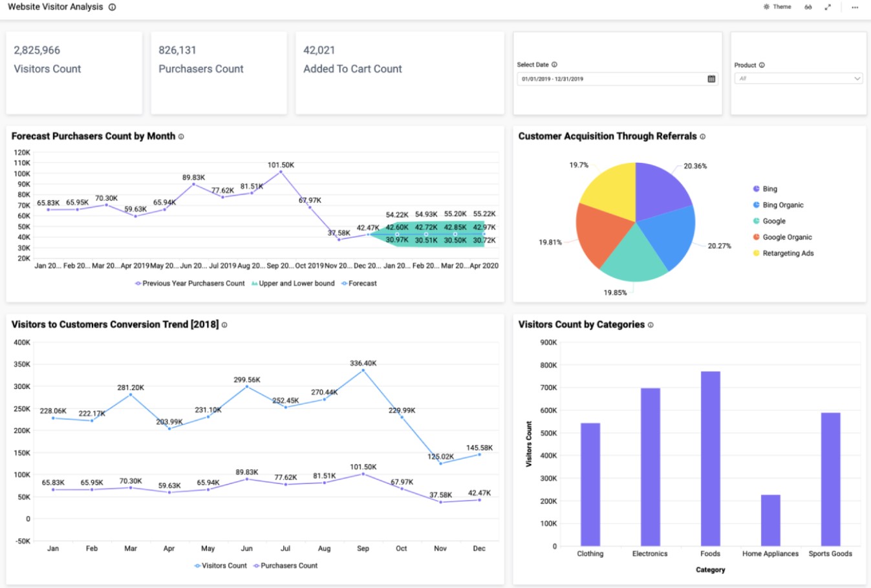Click the date range input field
The image size is (871, 588).
(x=617, y=79)
